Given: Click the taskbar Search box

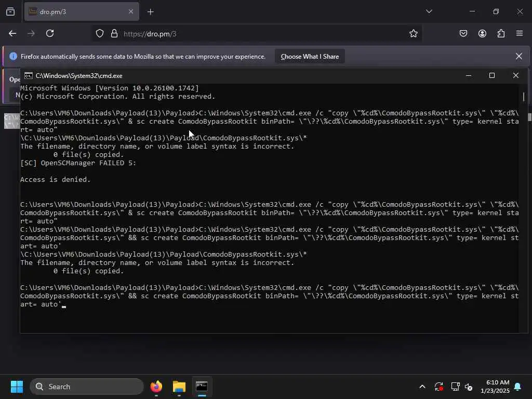Looking at the screenshot, I should (87, 387).
